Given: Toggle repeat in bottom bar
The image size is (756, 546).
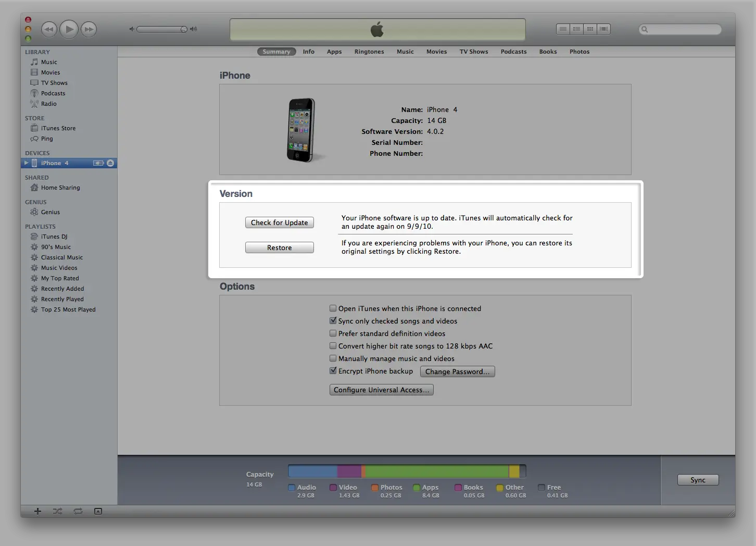Looking at the screenshot, I should coord(78,511).
